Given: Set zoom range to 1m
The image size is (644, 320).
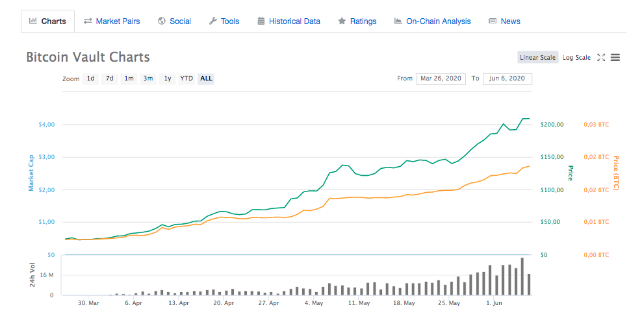Looking at the screenshot, I should click(x=129, y=79).
